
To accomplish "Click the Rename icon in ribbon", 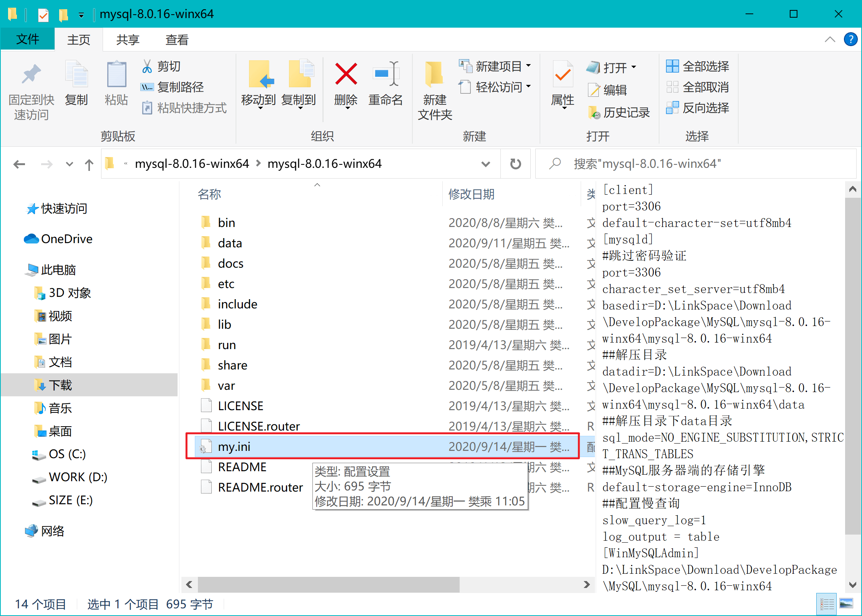I will click(x=385, y=75).
